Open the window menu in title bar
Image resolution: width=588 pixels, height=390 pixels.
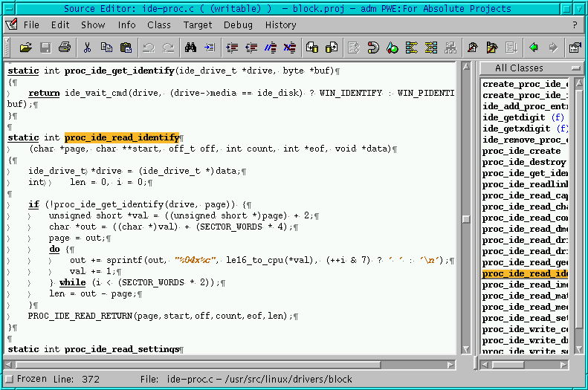pos(9,9)
